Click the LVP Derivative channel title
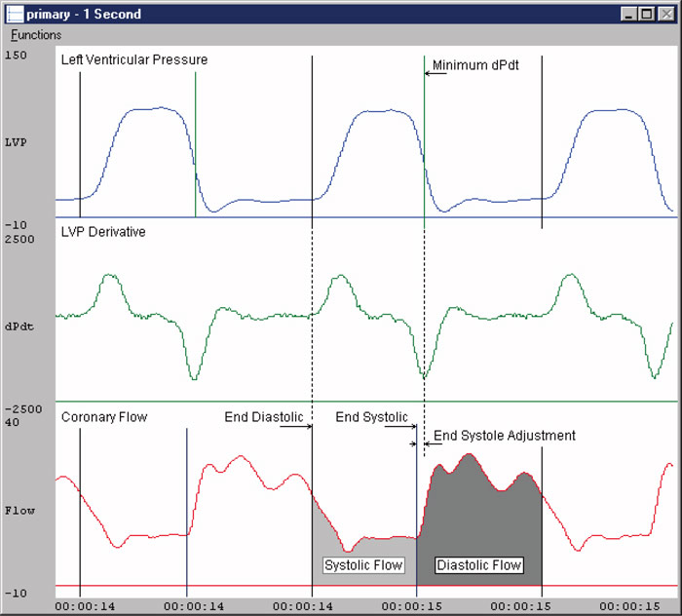This screenshot has height=616, width=682. tap(103, 232)
